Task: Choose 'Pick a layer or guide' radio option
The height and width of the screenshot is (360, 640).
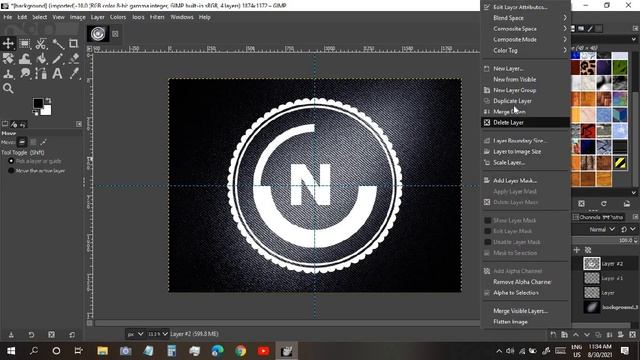Action: tap(11, 161)
